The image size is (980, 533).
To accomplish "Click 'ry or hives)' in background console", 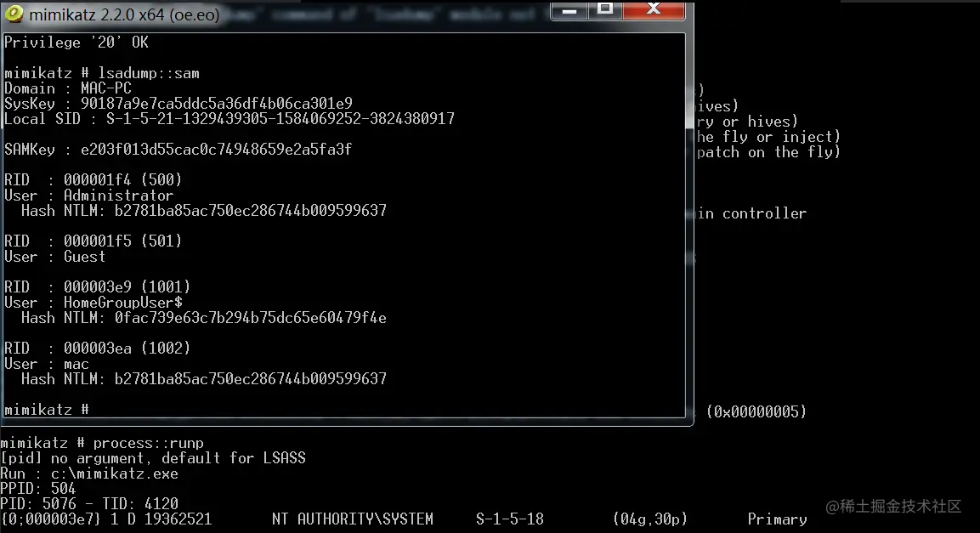I will tap(747, 122).
